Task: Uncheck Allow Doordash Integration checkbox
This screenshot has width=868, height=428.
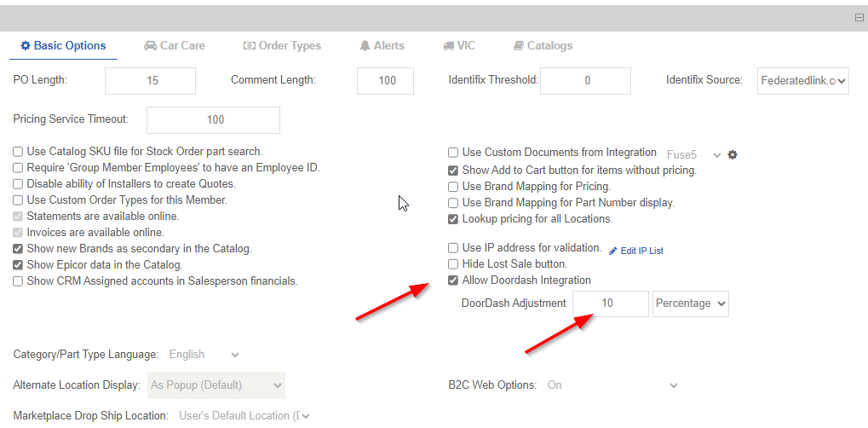Action: (x=453, y=281)
